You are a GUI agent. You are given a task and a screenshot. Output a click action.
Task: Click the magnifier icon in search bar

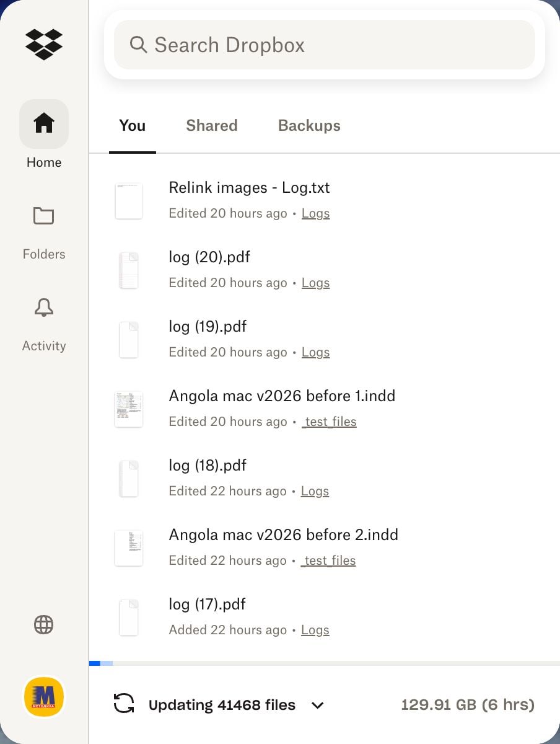138,45
